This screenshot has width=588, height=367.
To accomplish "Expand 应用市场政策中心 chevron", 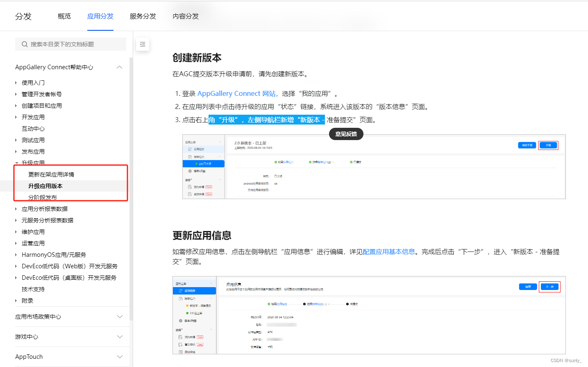I will [x=120, y=317].
